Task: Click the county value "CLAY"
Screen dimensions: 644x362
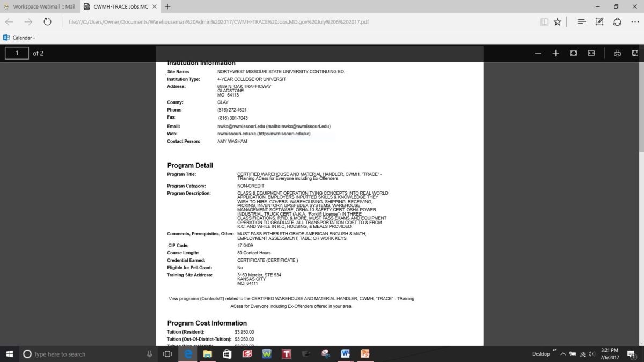Action: click(223, 102)
